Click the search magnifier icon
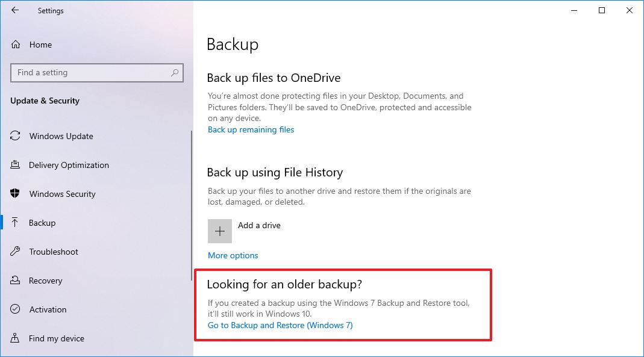This screenshot has width=644, height=357. 175,73
